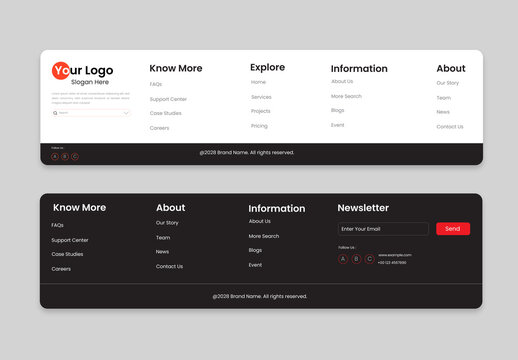Open Our Story in white footer About
Viewport: 518px width, 360px height.
448,83
